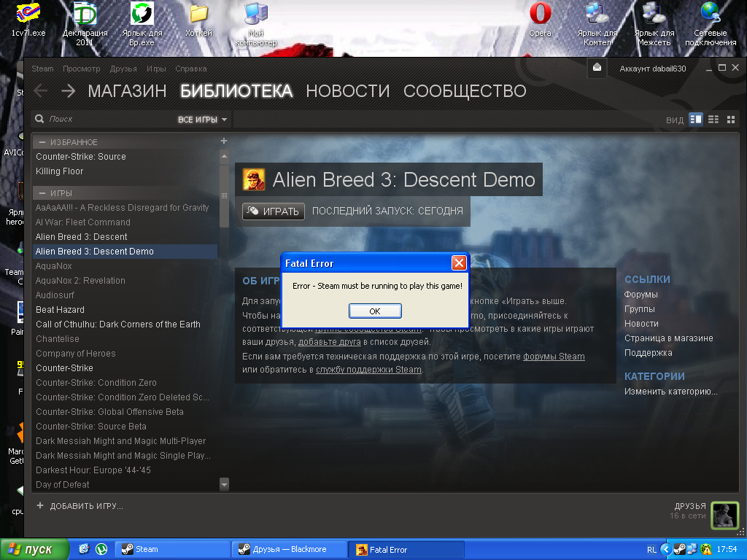Open Аккаунт dabail630 menu
747x560 pixels.
(x=653, y=69)
